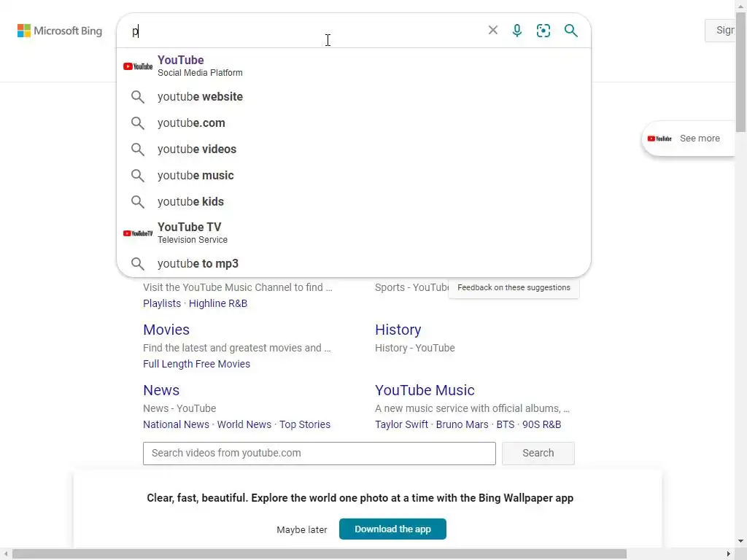Click the Sign in button
The image size is (747, 560).
tap(721, 31)
